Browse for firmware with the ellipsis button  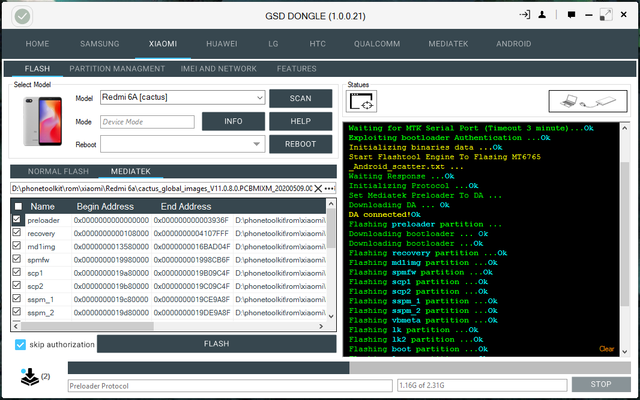click(x=330, y=188)
